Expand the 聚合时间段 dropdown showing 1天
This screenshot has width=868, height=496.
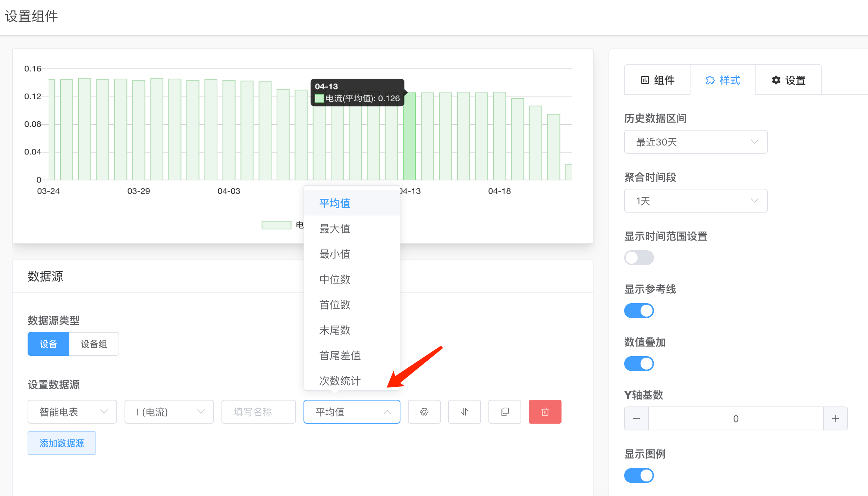tap(695, 201)
